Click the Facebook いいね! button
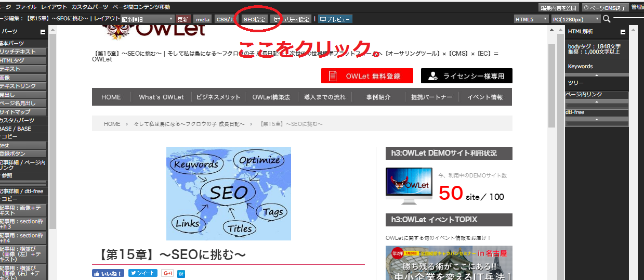644x280 pixels. click(108, 273)
